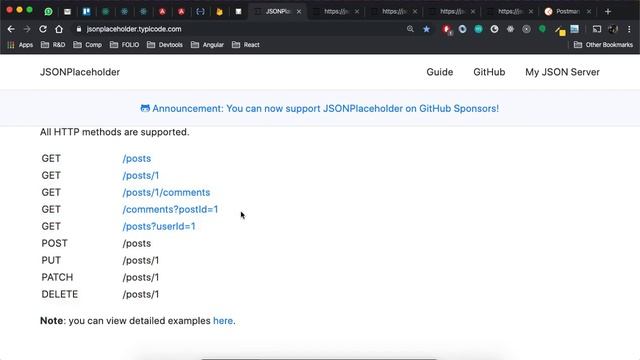Go back to the previous page
The width and height of the screenshot is (640, 360).
click(11, 29)
